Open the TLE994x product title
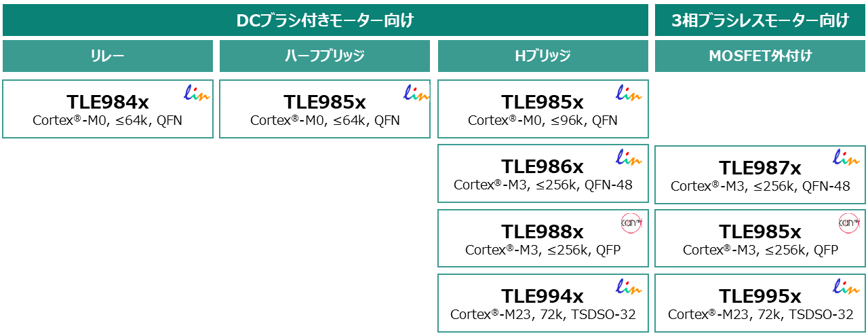 [542, 296]
